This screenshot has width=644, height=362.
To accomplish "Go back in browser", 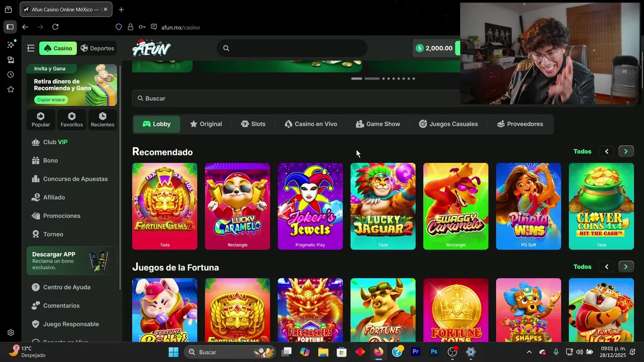I will (x=25, y=27).
